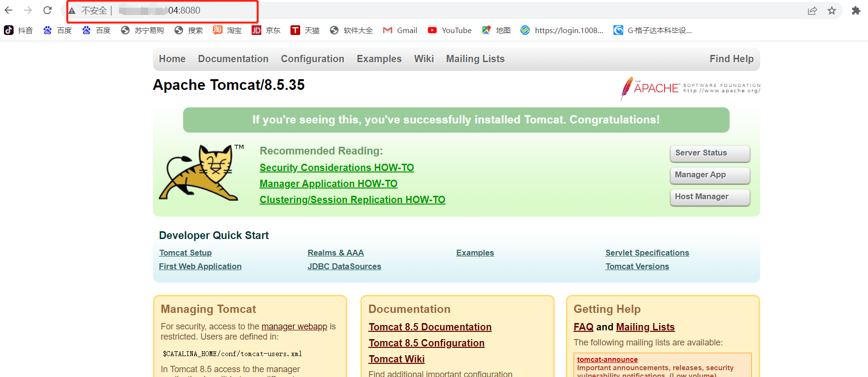Bookmark this page with the star icon
Image resolution: width=868 pixels, height=377 pixels.
tap(832, 11)
